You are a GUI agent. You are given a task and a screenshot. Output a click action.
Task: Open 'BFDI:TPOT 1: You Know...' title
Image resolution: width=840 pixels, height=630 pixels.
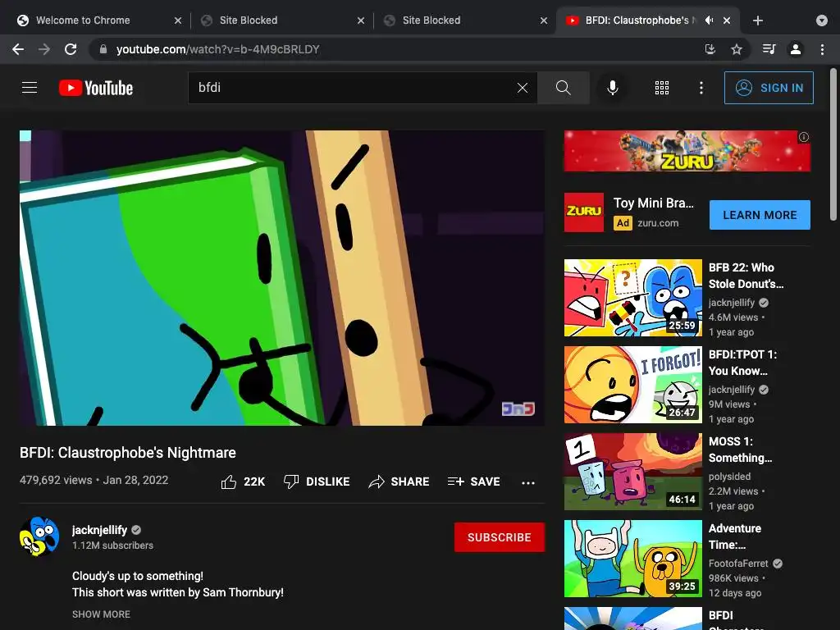pos(742,363)
